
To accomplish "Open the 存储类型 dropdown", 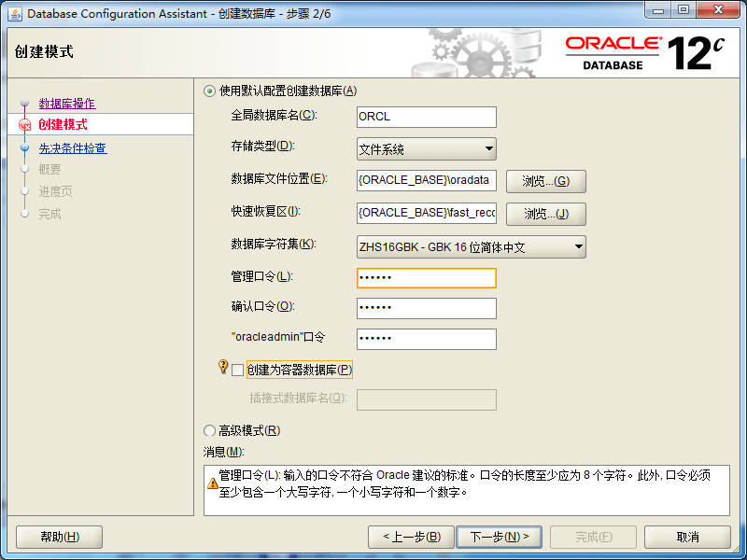I will pos(427,149).
